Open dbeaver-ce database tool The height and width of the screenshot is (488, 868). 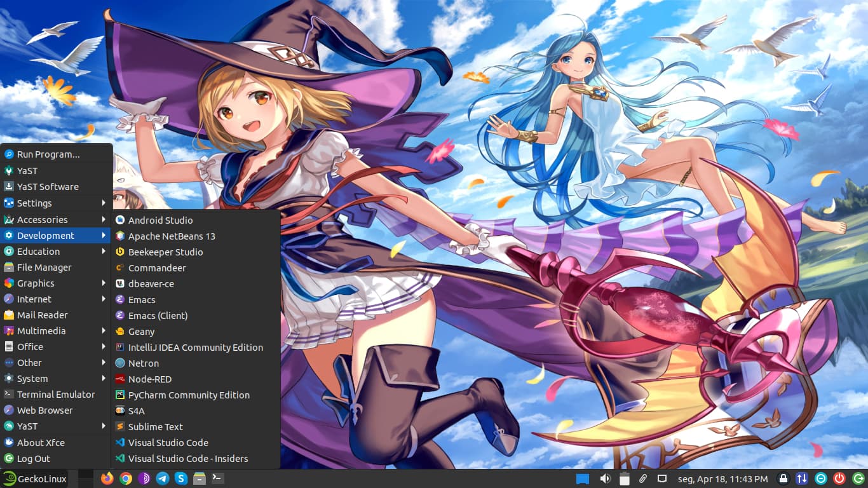196,283
